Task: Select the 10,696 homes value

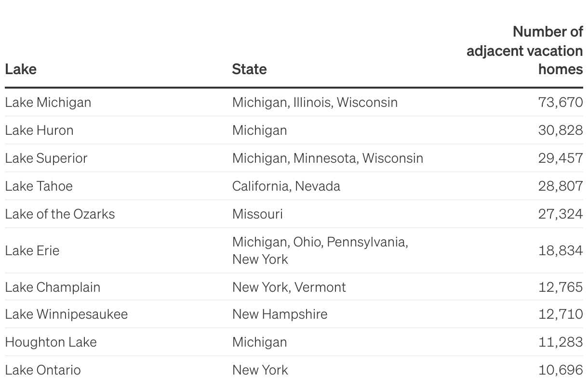Action: [x=560, y=370]
